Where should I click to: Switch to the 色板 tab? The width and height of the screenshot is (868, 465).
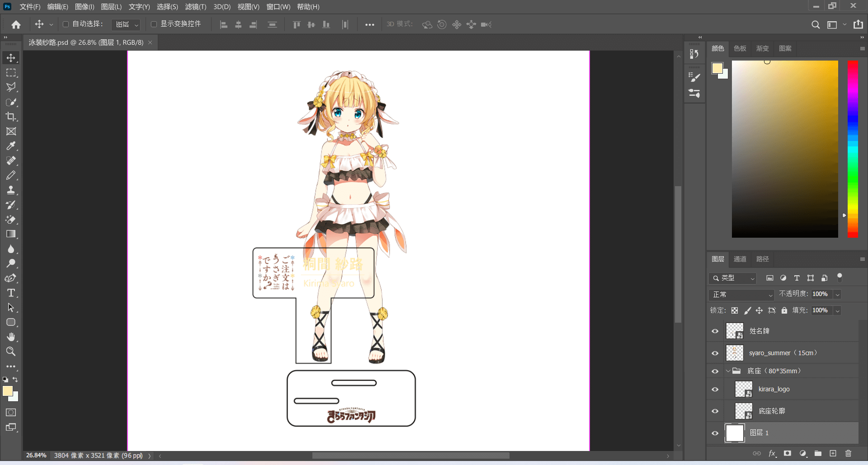point(740,48)
